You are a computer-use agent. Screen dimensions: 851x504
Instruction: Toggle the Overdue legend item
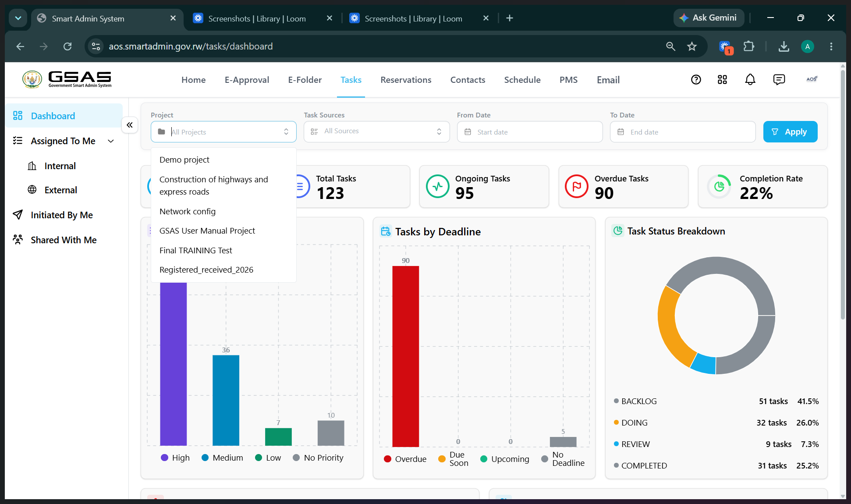pos(405,459)
